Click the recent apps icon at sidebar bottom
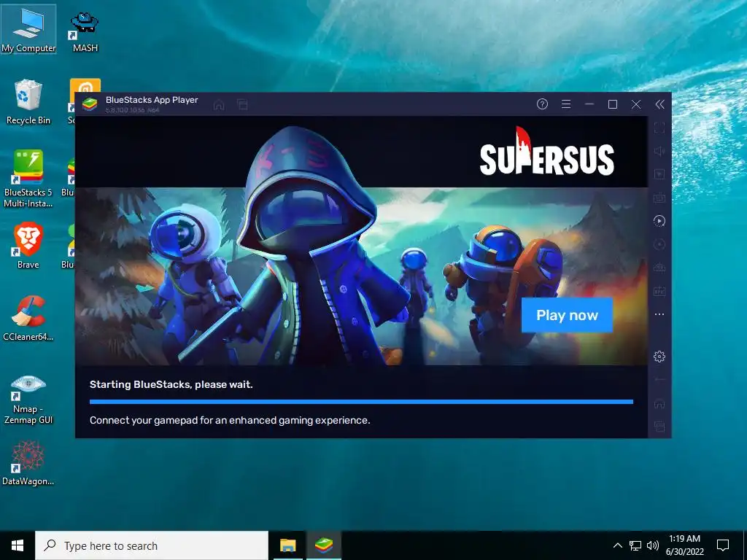The width and height of the screenshot is (747, 560). 659,427
